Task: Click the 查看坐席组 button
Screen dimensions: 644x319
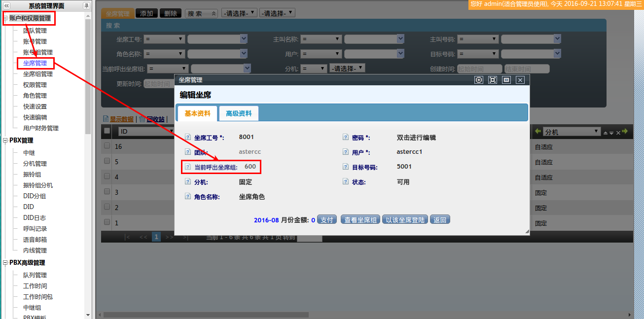Action: click(x=360, y=220)
